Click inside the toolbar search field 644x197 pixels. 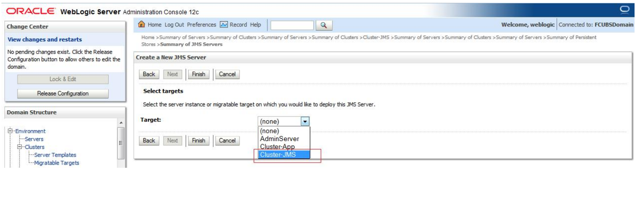292,25
